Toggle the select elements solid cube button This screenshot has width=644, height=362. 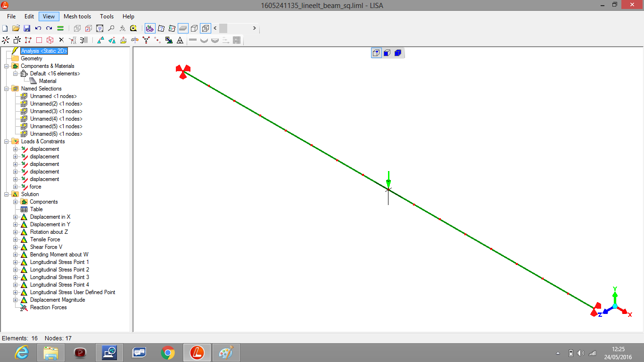(x=397, y=53)
